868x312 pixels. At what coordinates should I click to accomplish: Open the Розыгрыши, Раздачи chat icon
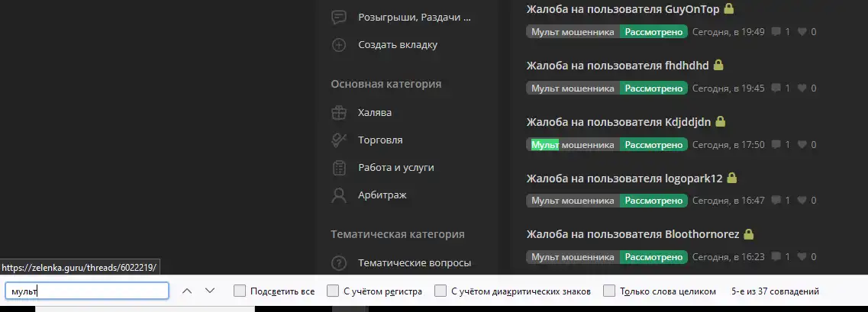pyautogui.click(x=339, y=17)
